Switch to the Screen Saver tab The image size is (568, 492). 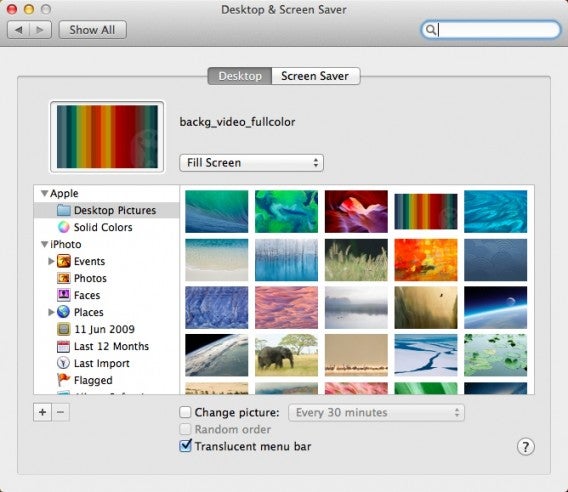tap(315, 76)
